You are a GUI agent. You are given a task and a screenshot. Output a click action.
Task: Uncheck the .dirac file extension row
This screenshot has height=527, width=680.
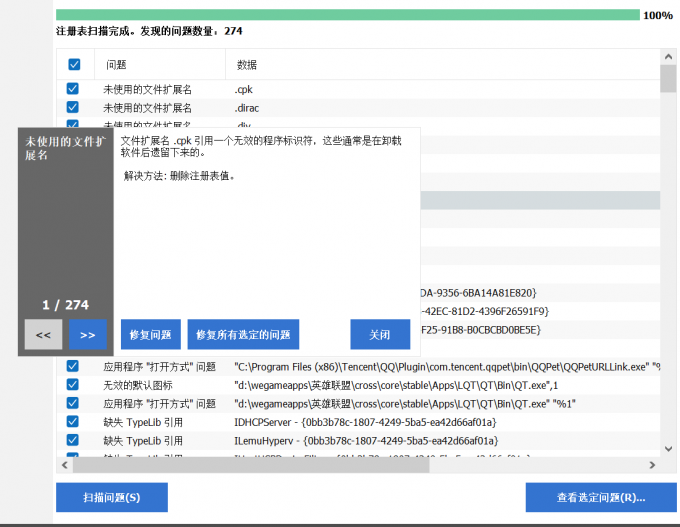click(72, 107)
